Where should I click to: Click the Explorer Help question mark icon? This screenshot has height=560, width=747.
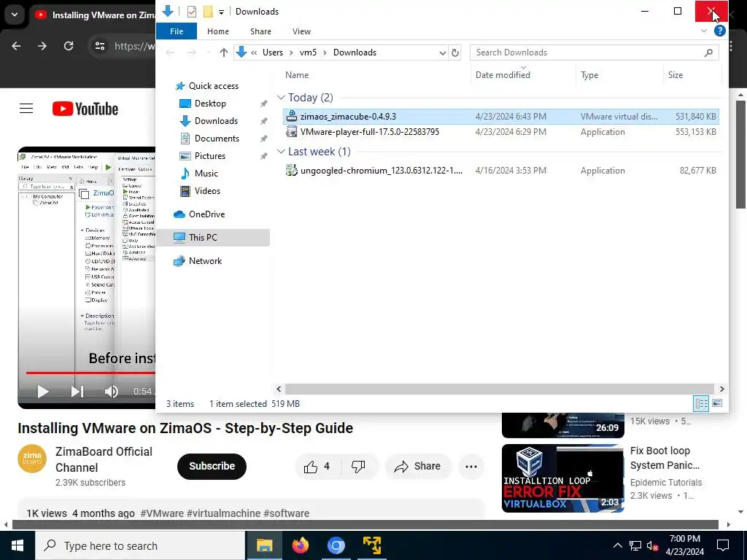[x=719, y=31]
